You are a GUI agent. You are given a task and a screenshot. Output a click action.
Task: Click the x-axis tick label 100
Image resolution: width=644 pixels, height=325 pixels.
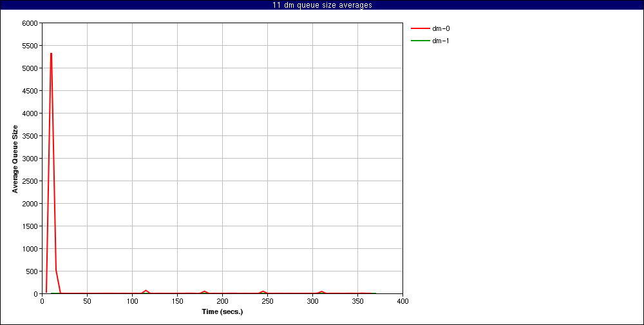(132, 301)
